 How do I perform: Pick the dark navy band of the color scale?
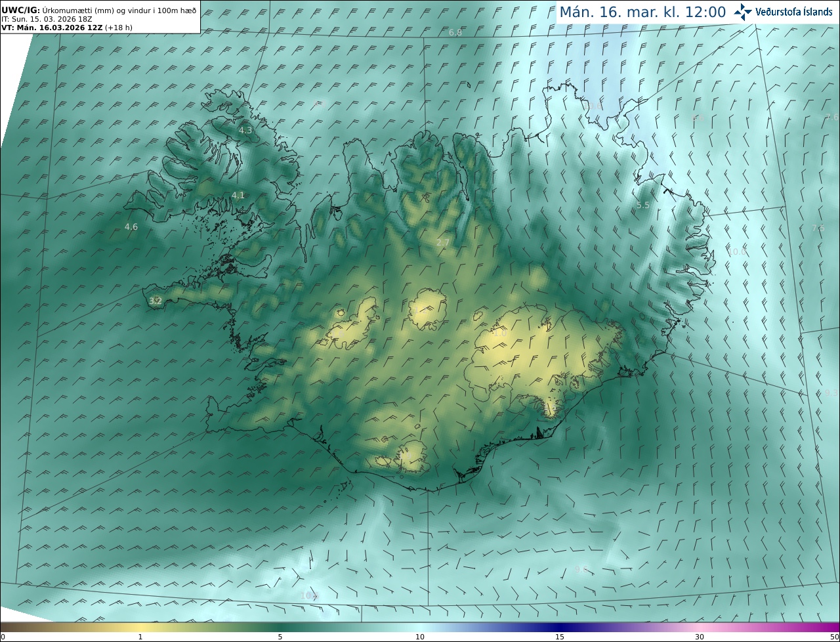click(x=560, y=628)
